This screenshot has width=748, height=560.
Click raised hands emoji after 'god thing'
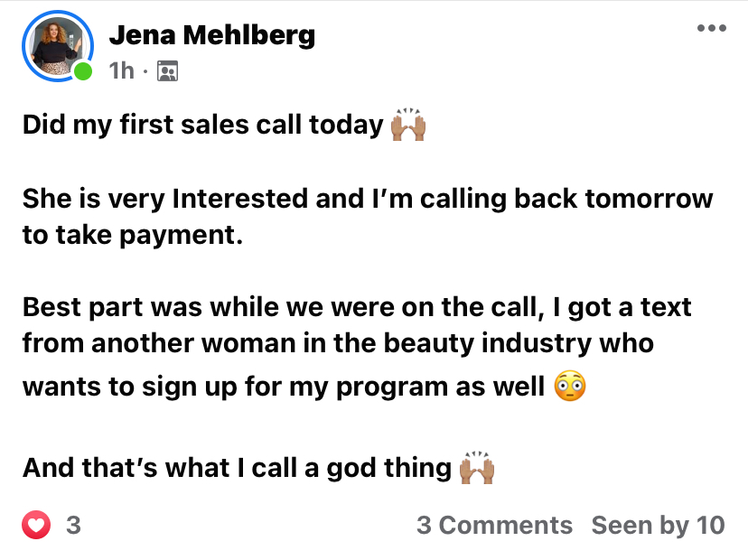tap(477, 466)
